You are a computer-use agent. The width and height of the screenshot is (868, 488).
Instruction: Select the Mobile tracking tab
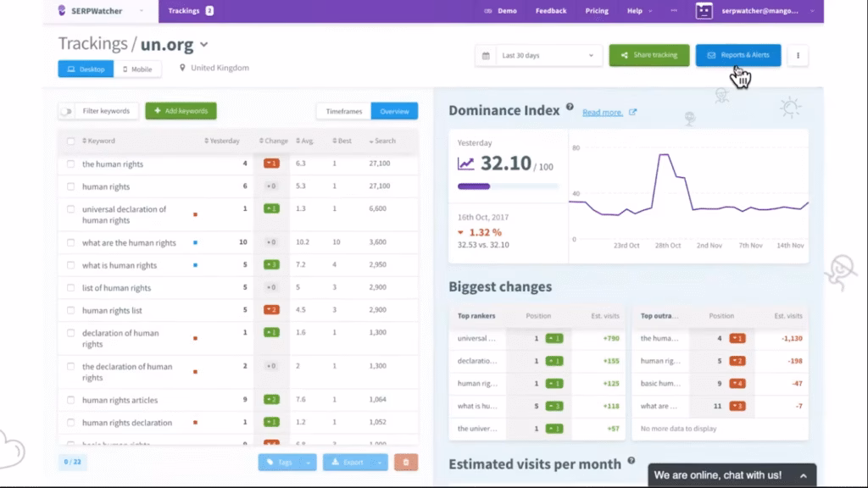pyautogui.click(x=138, y=69)
